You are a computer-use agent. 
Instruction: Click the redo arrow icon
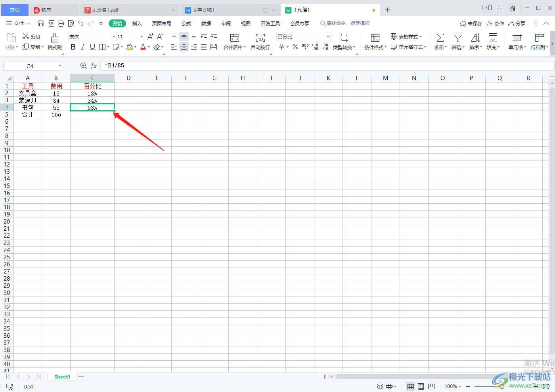click(x=91, y=24)
